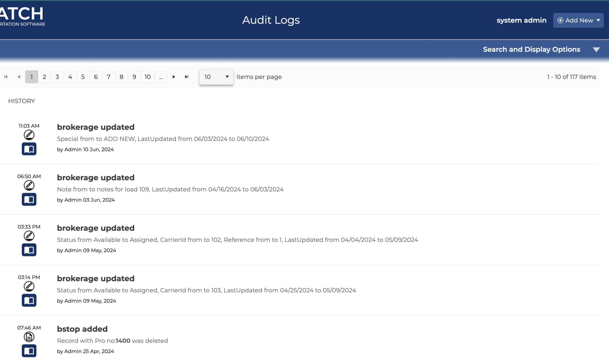
Task: Click the pencil edit icon for the 11:03 AM entry
Action: [x=29, y=135]
